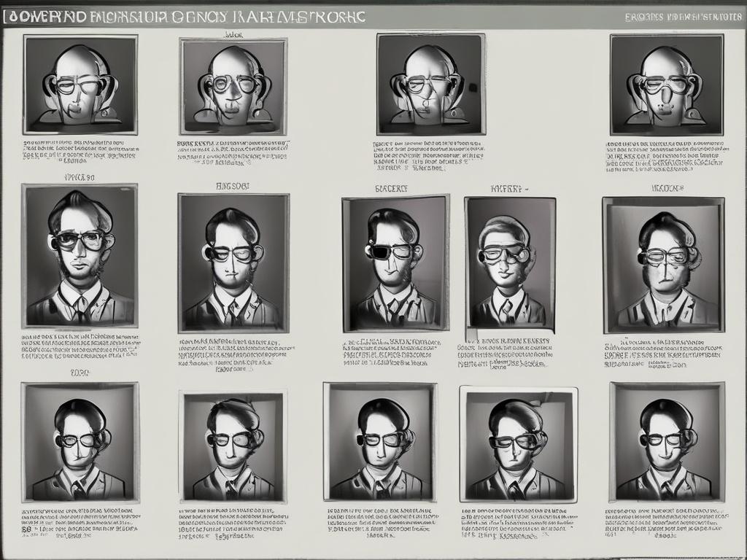Select the second portrait in the middle row
747x560 pixels.
[x=233, y=262]
